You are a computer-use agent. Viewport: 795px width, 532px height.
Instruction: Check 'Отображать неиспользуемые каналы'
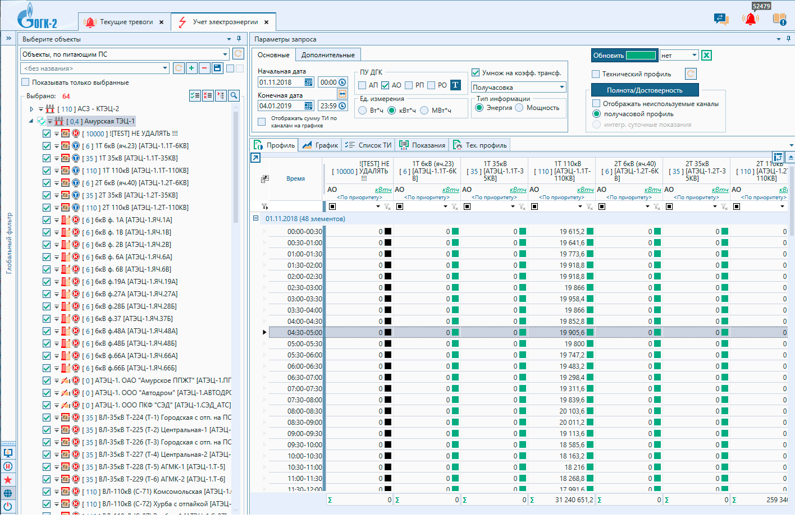[x=596, y=103]
